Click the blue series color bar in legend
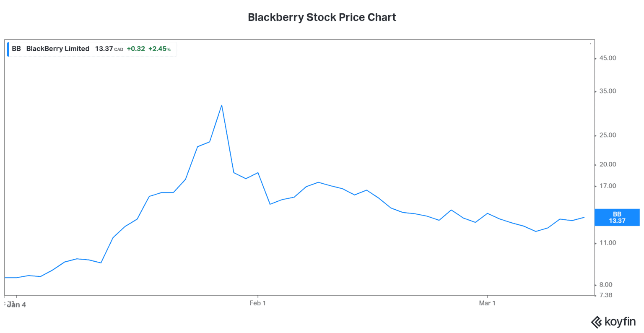The image size is (644, 333). pyautogui.click(x=8, y=49)
